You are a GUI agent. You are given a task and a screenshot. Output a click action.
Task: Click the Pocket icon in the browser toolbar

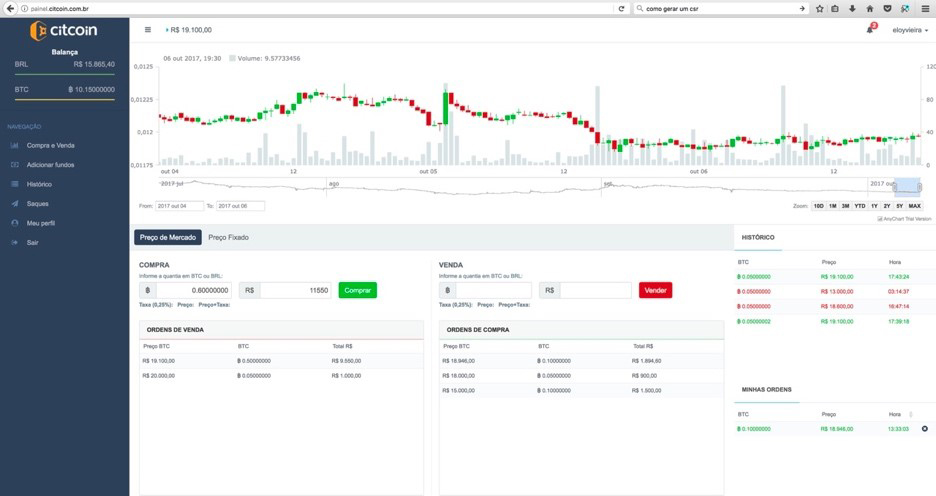(888, 8)
